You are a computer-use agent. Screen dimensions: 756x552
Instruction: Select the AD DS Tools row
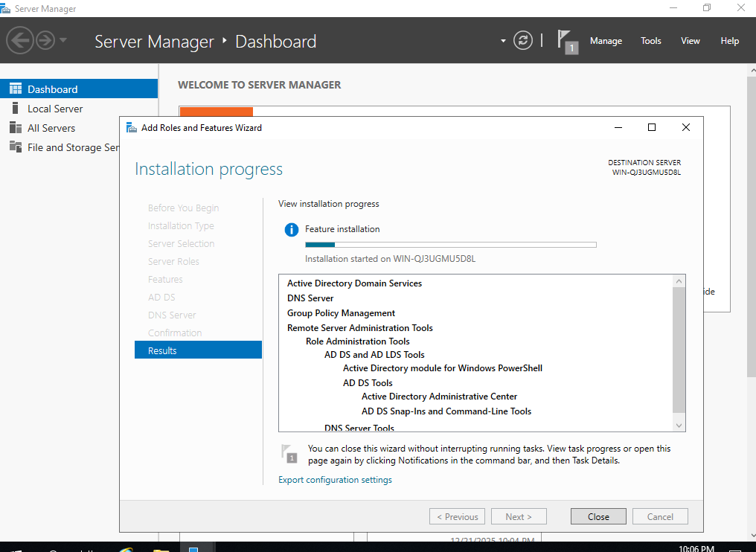pyautogui.click(x=368, y=383)
